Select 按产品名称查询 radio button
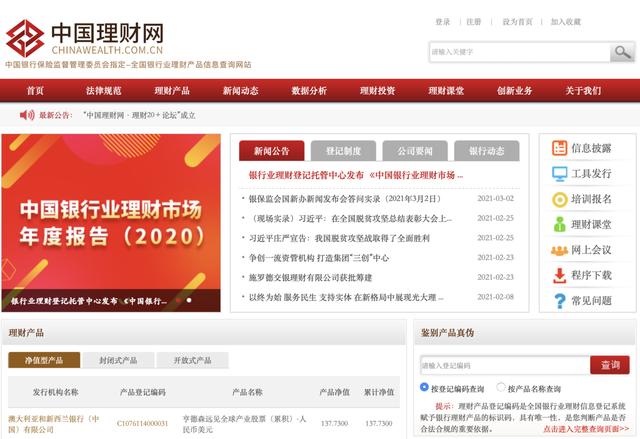 (x=501, y=387)
